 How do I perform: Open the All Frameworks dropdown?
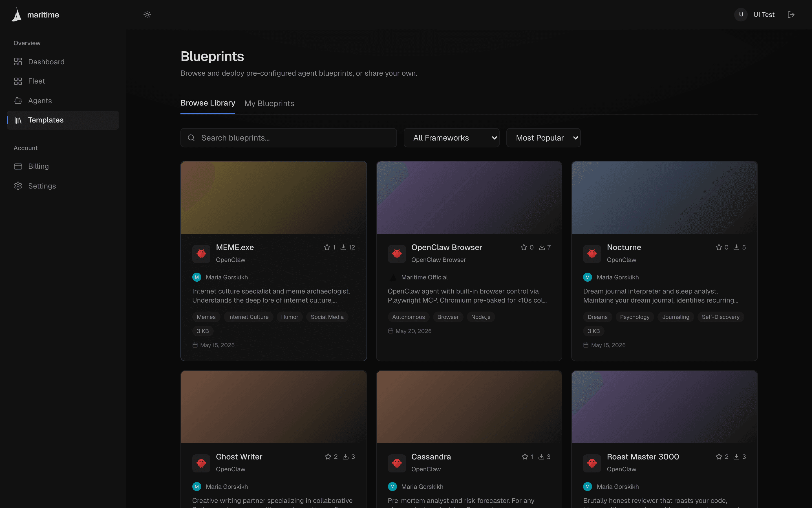click(451, 138)
